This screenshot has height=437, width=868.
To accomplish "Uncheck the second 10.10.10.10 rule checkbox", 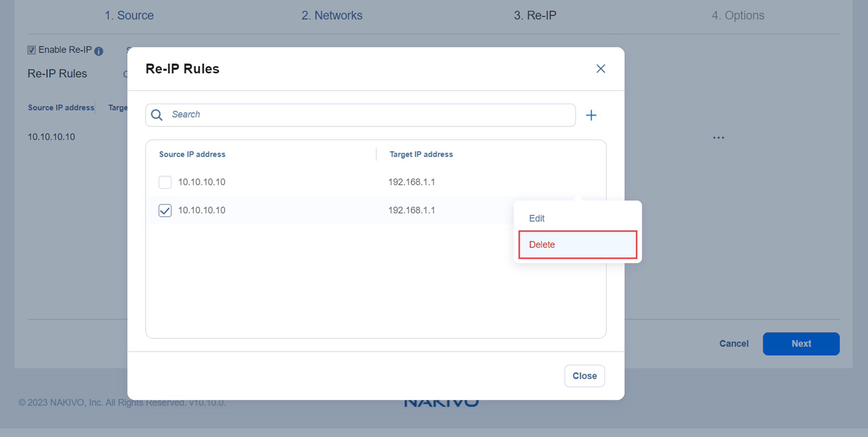I will pyautogui.click(x=165, y=210).
